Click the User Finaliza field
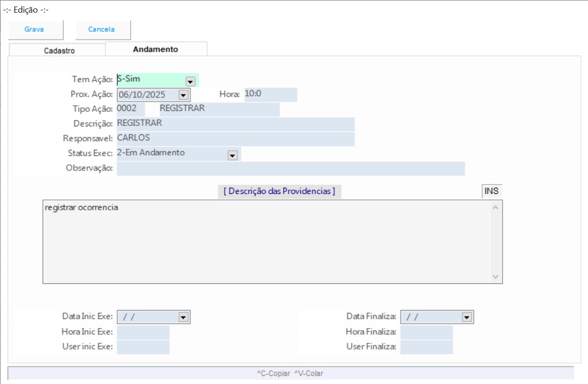Screen dimensions: 588x384 tap(426, 347)
